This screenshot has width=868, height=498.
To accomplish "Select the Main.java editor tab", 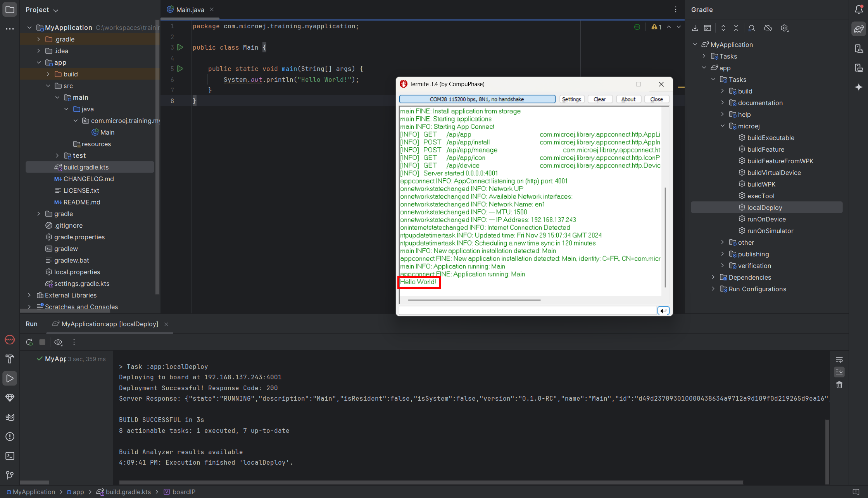I will 190,10.
